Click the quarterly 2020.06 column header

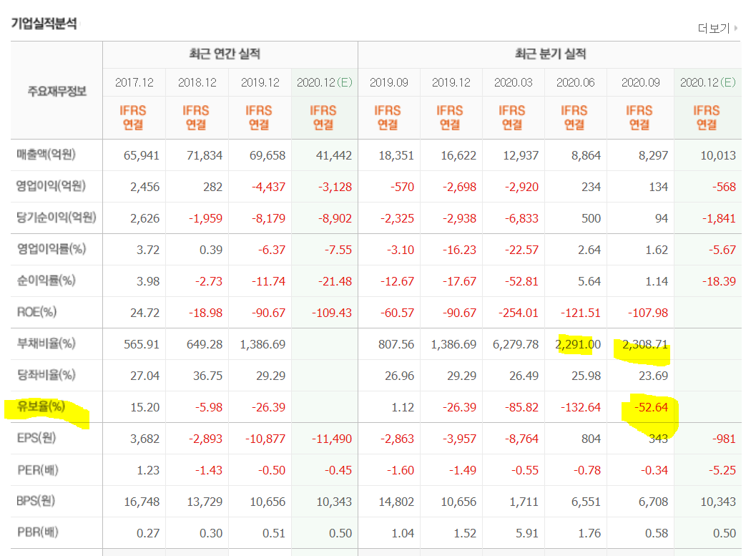[x=575, y=82]
